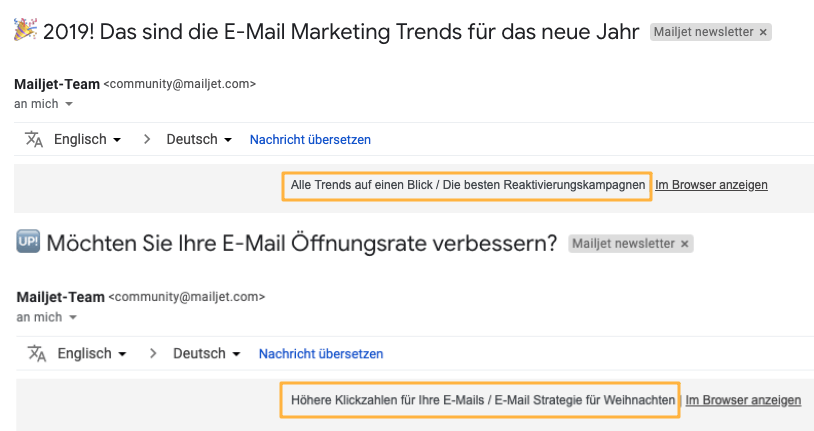Click subject 'Möchten Sie Ihre E-Mail Öffnungsrate verbessern?'
Screen dimensions: 814x431
click(302, 244)
